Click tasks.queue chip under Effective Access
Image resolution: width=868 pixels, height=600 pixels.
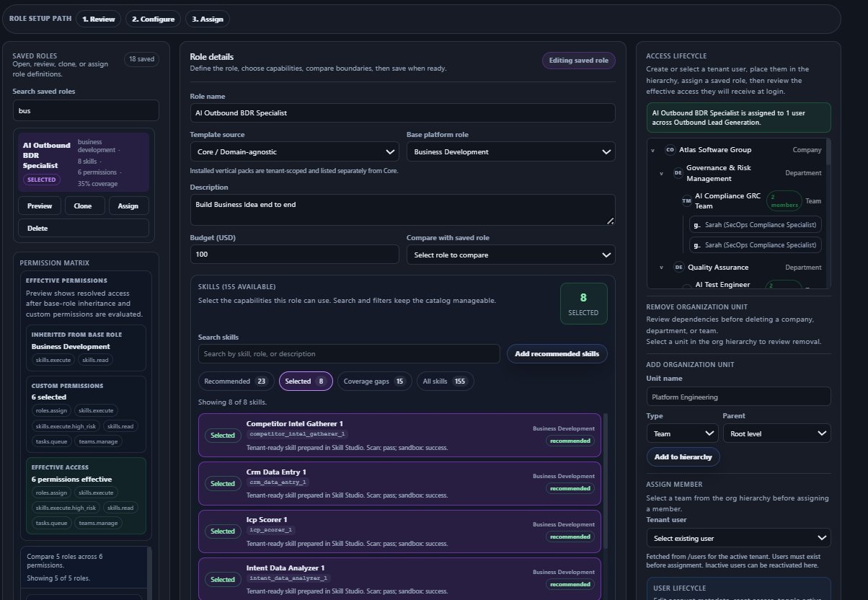[x=51, y=523]
